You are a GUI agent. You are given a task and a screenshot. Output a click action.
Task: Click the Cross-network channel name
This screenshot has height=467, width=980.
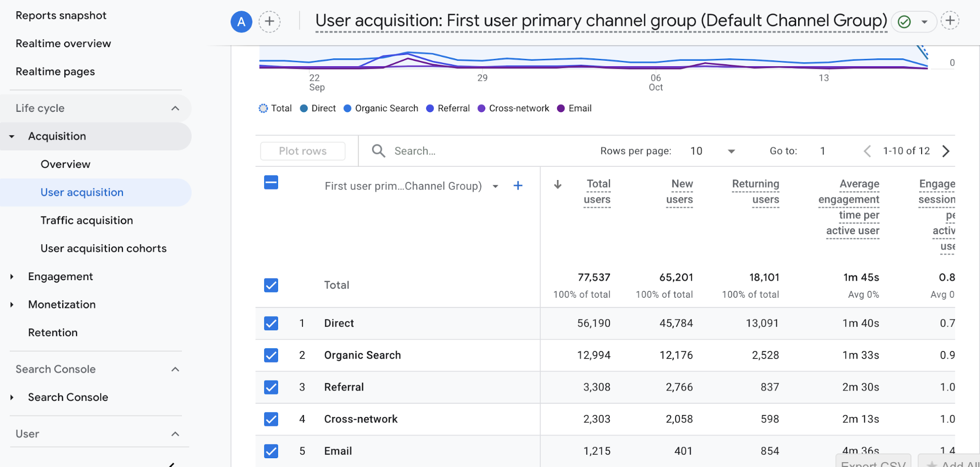coord(361,419)
